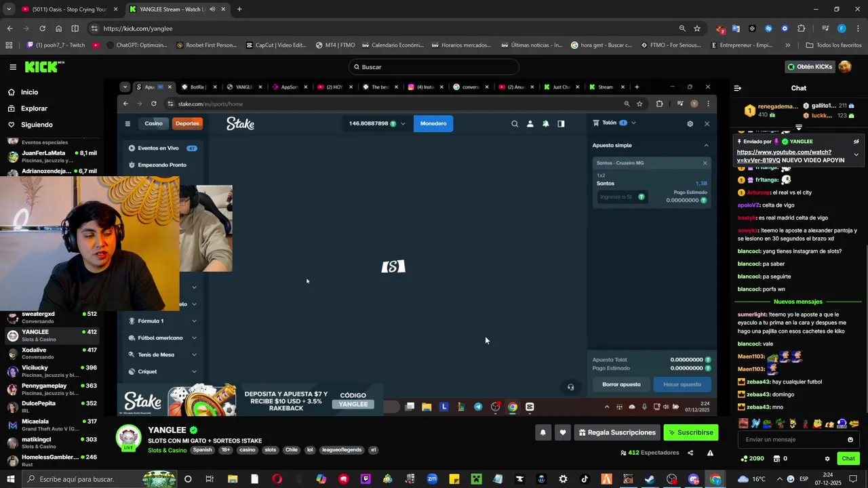Click the leagueoflegends tag
The image size is (868, 488).
tap(342, 450)
